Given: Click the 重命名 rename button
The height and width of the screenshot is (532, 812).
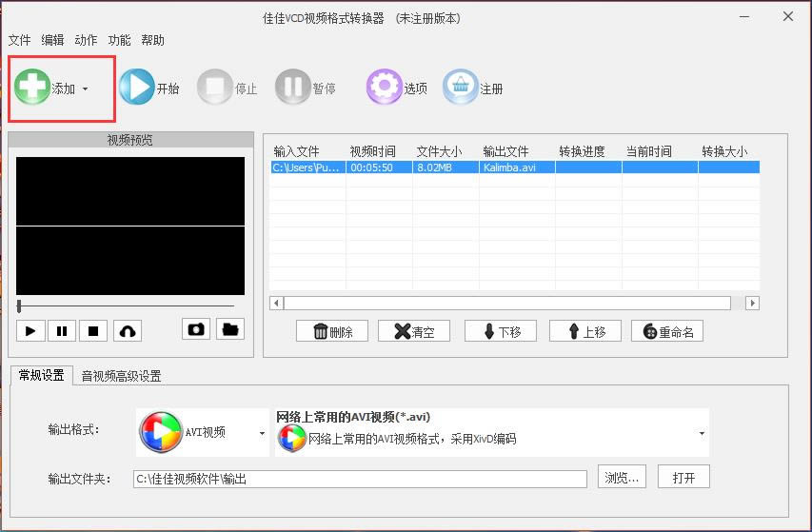Looking at the screenshot, I should tap(667, 331).
